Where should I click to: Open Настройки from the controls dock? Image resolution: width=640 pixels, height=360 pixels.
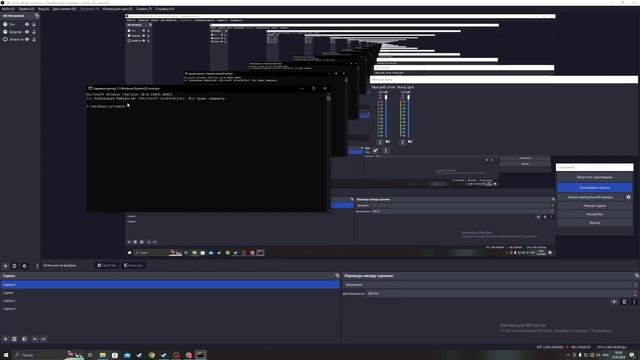tap(594, 214)
